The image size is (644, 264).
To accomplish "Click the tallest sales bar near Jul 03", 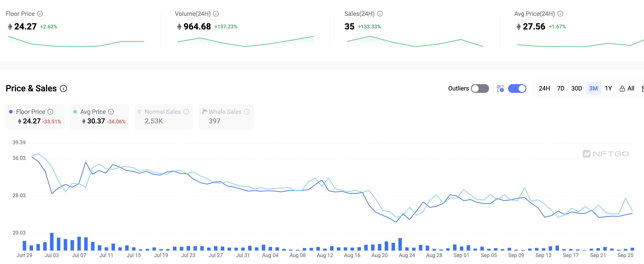I will (52, 241).
